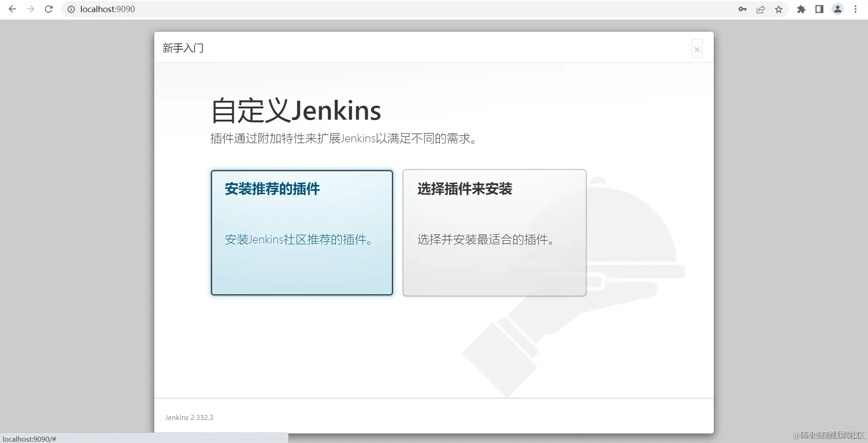The image size is (868, 443).
Task: Bookmark this page with star icon
Action: 778,9
